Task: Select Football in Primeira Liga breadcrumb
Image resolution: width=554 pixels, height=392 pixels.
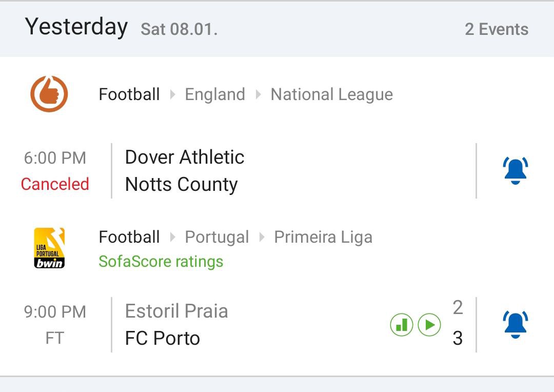Action: pos(129,237)
